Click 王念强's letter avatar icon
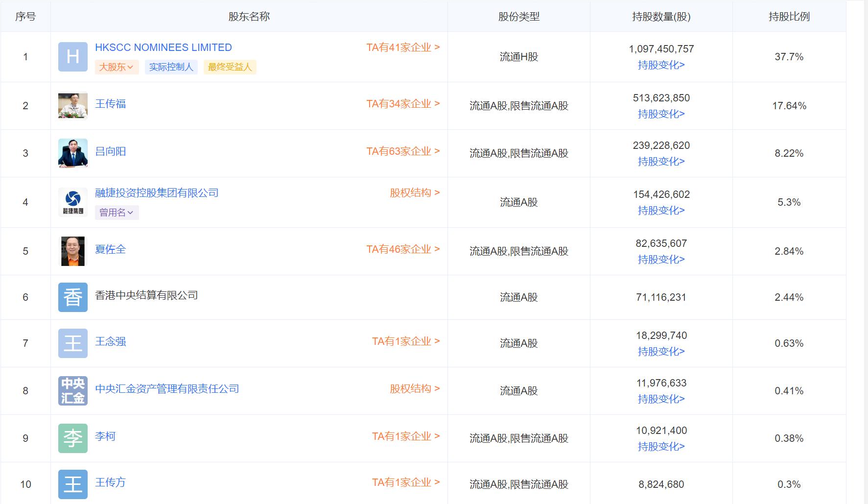 pos(72,343)
